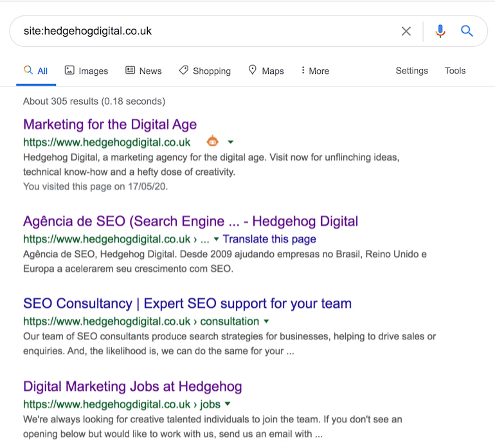This screenshot has height=448, width=495.
Task: Click 'About 305 results (0.18 seconds)' text
Action: pos(94,102)
